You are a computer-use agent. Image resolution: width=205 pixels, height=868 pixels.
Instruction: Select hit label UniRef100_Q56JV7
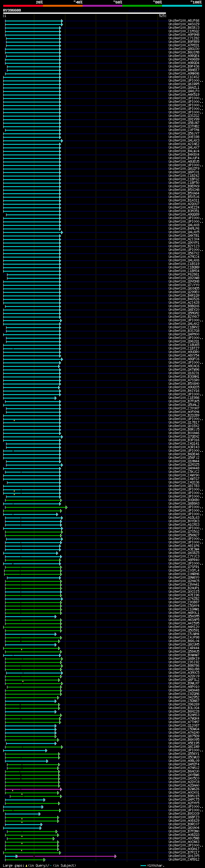tap(184, 133)
